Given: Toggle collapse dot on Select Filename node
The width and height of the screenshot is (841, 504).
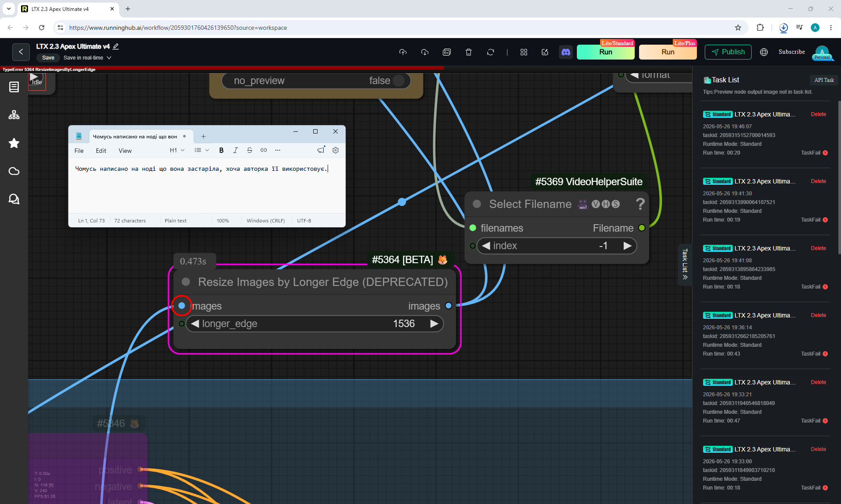Looking at the screenshot, I should [477, 204].
